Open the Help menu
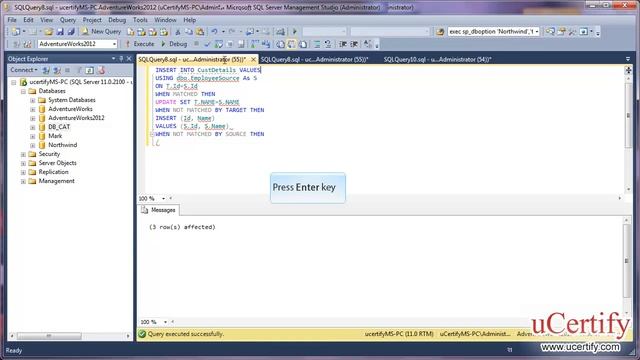This screenshot has height=360, width=640. [189, 20]
